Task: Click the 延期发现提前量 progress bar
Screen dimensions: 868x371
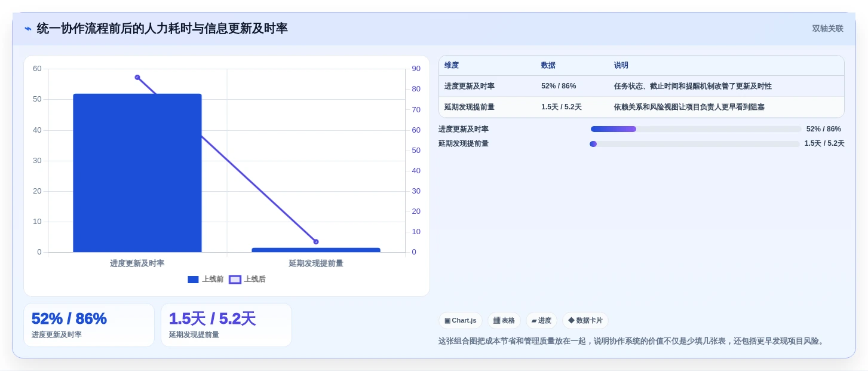Action: (695, 144)
